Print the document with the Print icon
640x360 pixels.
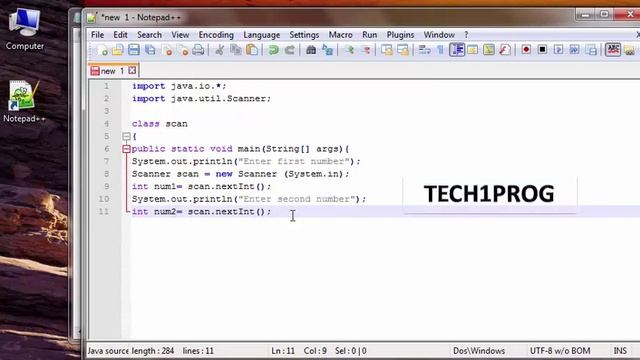coord(198,50)
